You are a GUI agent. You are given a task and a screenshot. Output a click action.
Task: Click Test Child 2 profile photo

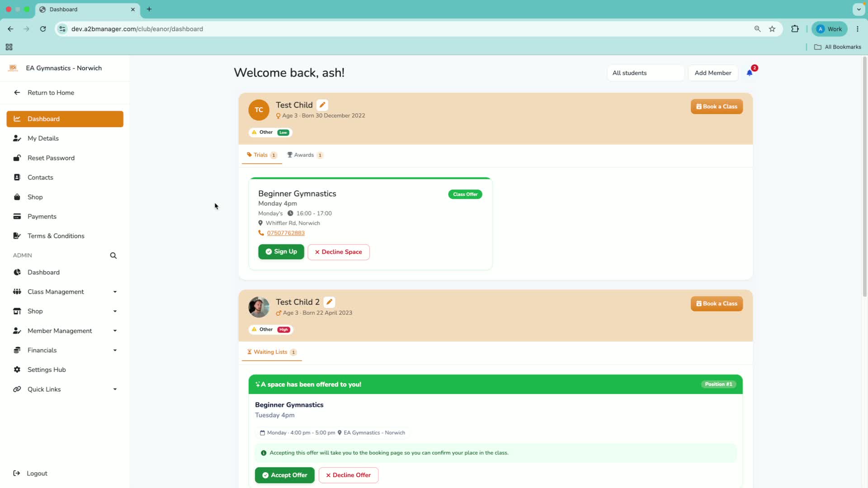[x=259, y=307]
